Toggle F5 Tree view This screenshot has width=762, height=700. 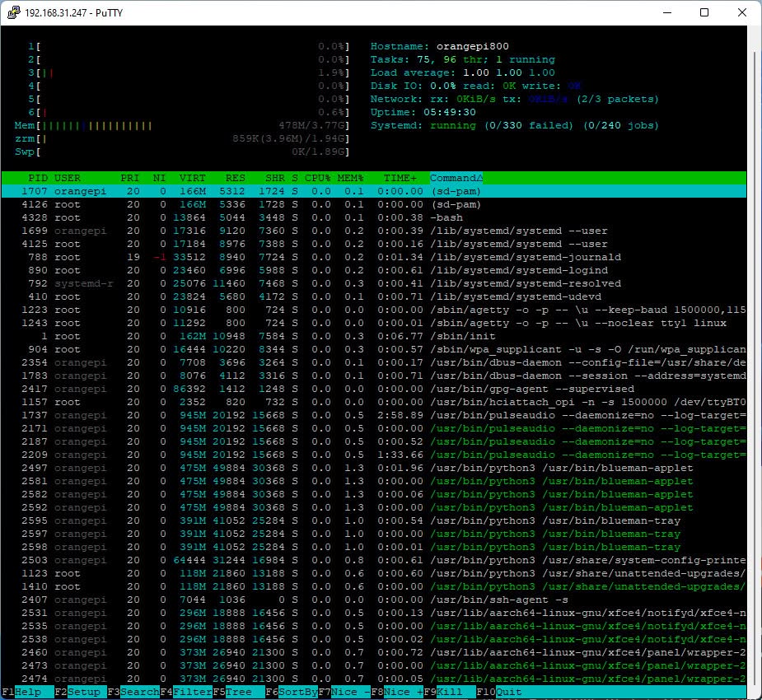coord(239,692)
